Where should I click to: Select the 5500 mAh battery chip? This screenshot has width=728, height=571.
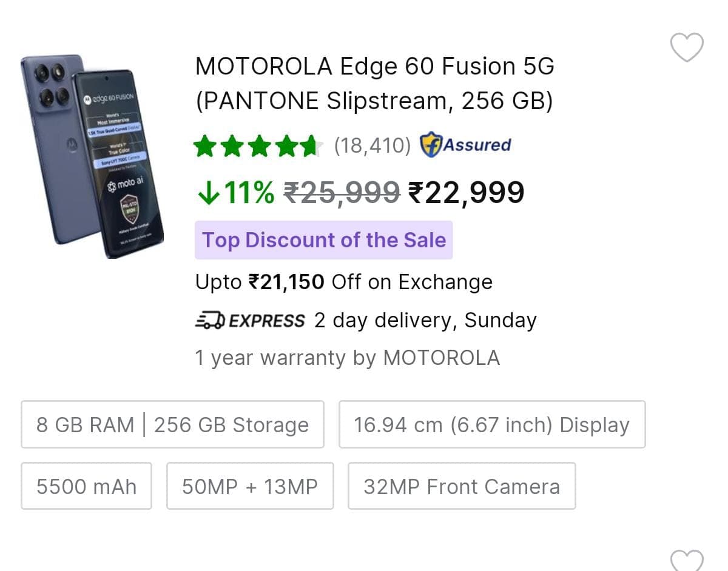[86, 486]
